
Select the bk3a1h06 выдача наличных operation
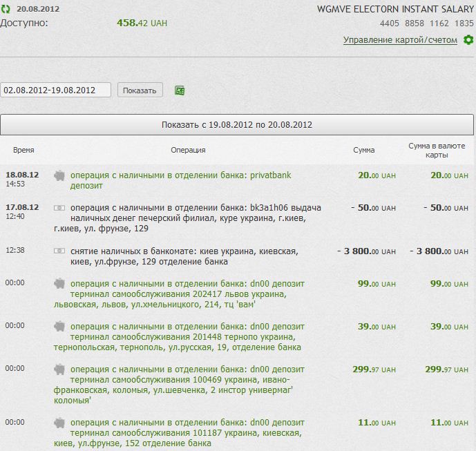187,218
